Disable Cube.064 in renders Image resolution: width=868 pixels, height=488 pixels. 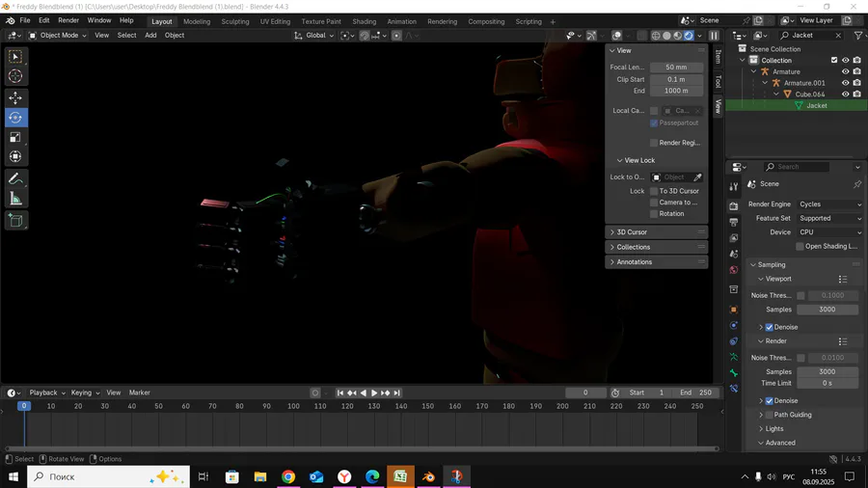coord(857,95)
